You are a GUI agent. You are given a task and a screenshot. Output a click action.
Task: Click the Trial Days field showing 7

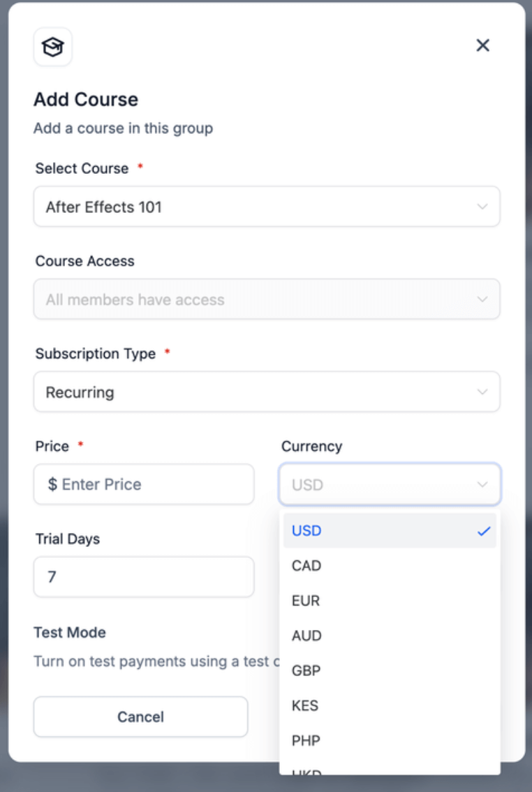coord(144,577)
